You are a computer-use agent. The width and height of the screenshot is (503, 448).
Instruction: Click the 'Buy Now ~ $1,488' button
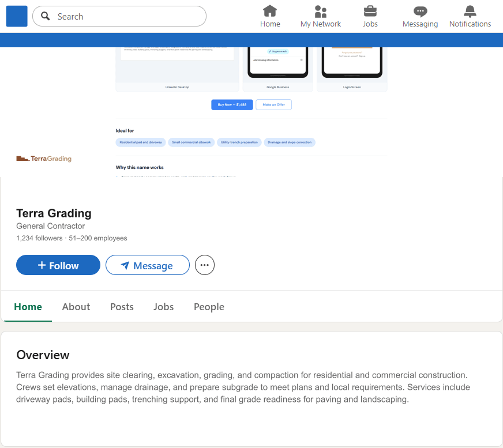point(232,104)
